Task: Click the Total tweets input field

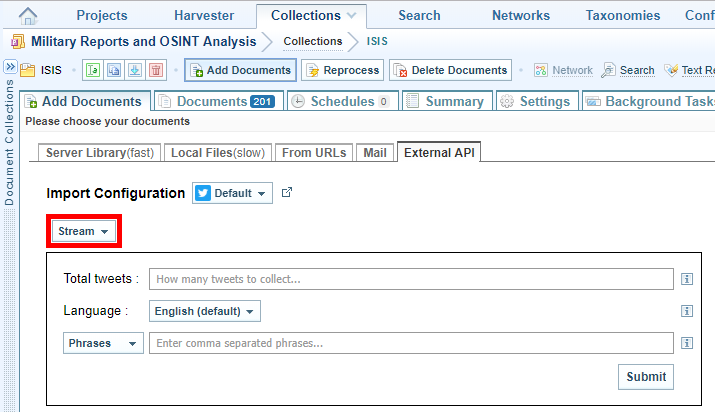Action: pos(411,279)
